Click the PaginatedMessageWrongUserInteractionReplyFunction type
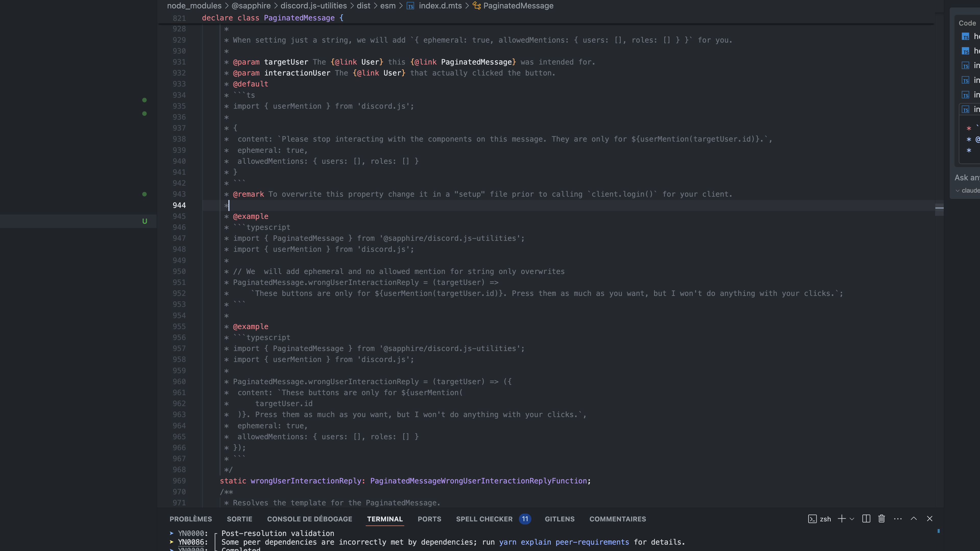The image size is (980, 551). [479, 481]
